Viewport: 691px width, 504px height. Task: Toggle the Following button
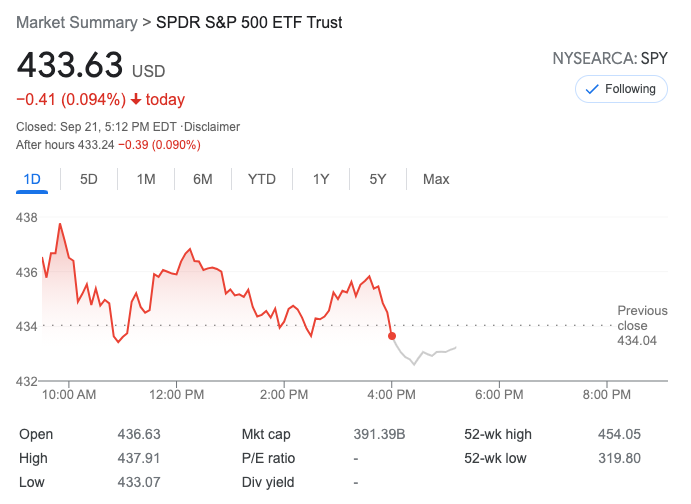tap(621, 89)
